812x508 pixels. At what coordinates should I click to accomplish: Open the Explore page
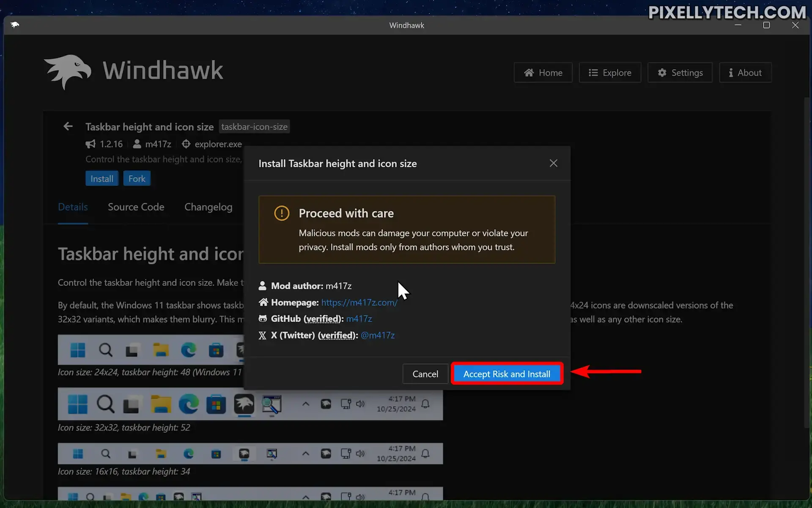pyautogui.click(x=610, y=72)
